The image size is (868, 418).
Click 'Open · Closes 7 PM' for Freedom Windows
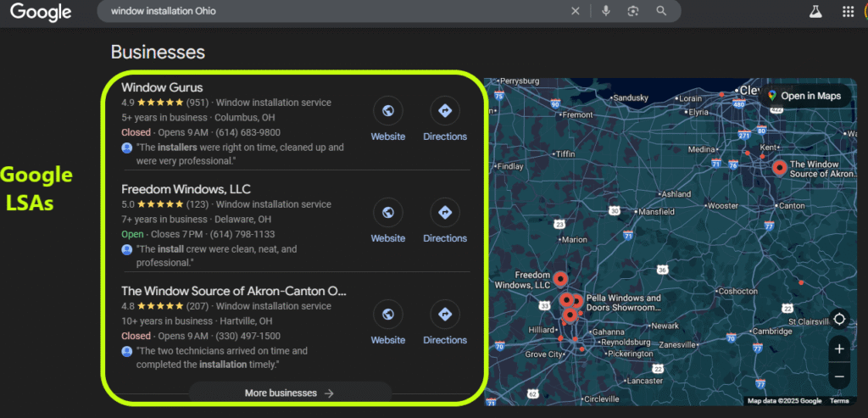(x=162, y=234)
